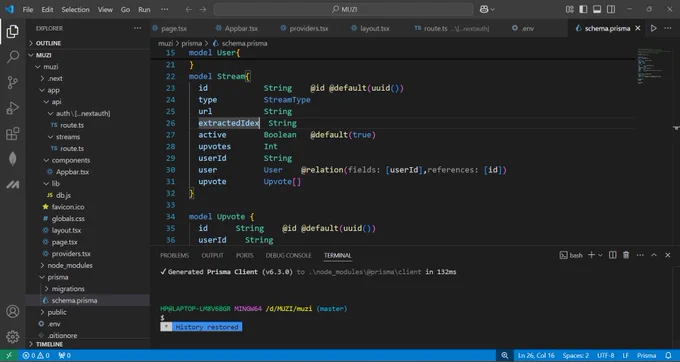Viewport: 680px width, 362px height.
Task: Maximize the panel with up chevron
Action: [654, 255]
